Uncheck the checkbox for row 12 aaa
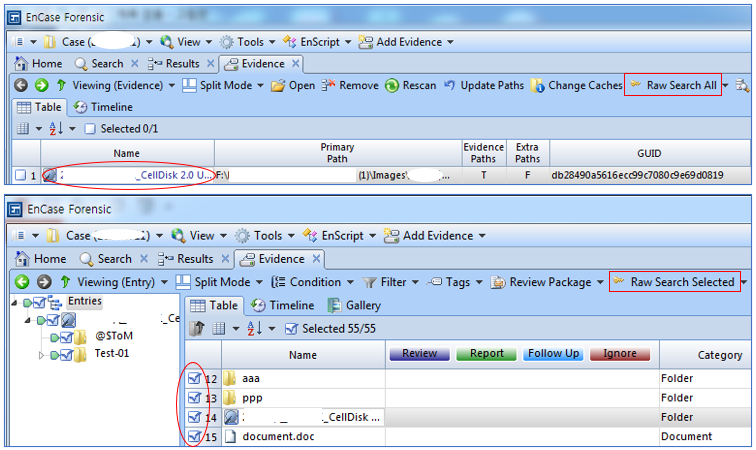756x450 pixels. coord(194,378)
